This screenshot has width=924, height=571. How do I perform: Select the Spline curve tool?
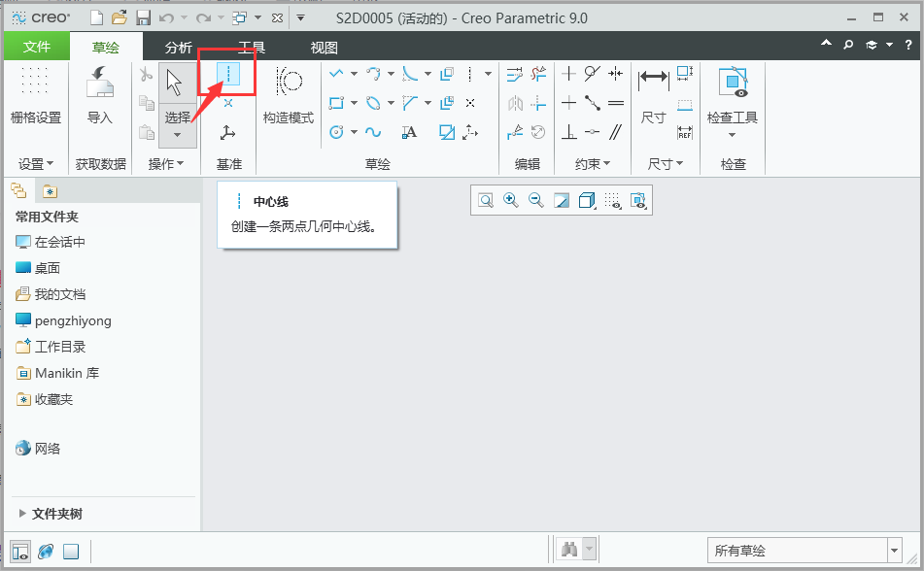pyautogui.click(x=372, y=132)
